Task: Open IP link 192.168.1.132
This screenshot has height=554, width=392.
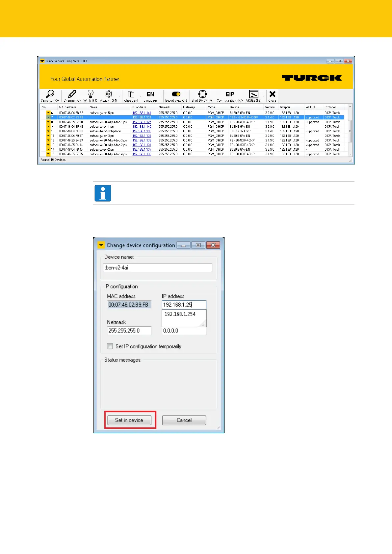Action: 142,140
